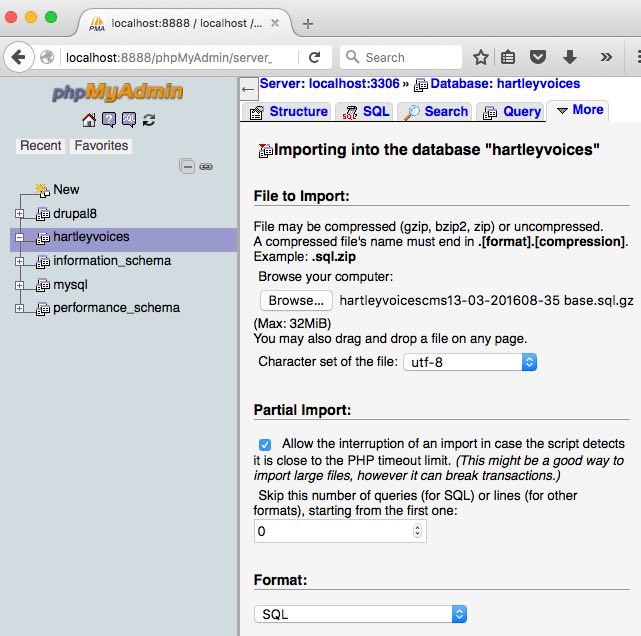Click drupal8 database icon

click(x=43, y=214)
